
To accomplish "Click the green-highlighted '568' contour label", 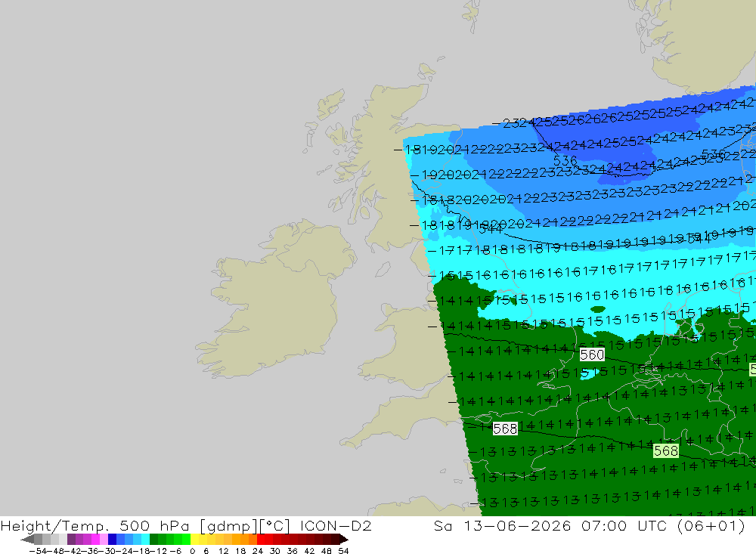I will [666, 450].
